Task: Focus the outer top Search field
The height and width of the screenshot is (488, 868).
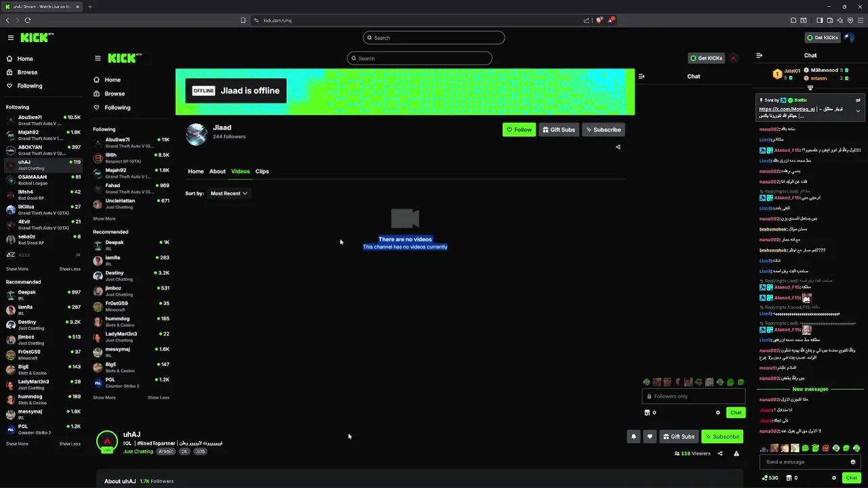Action: pos(433,38)
